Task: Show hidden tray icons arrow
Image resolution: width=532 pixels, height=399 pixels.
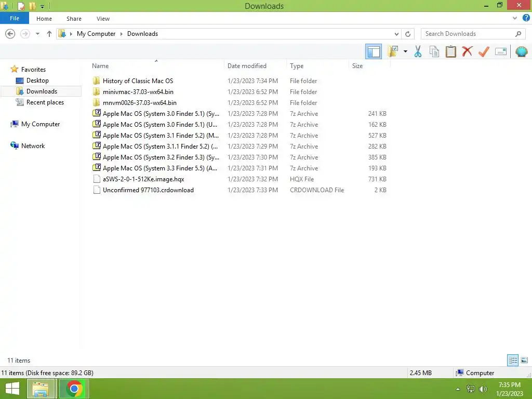Action: tap(458, 389)
